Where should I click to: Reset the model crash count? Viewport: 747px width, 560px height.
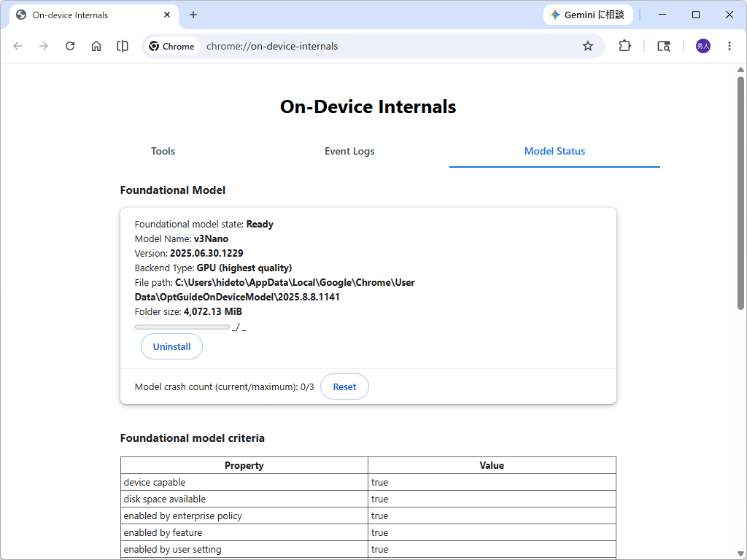coord(344,386)
